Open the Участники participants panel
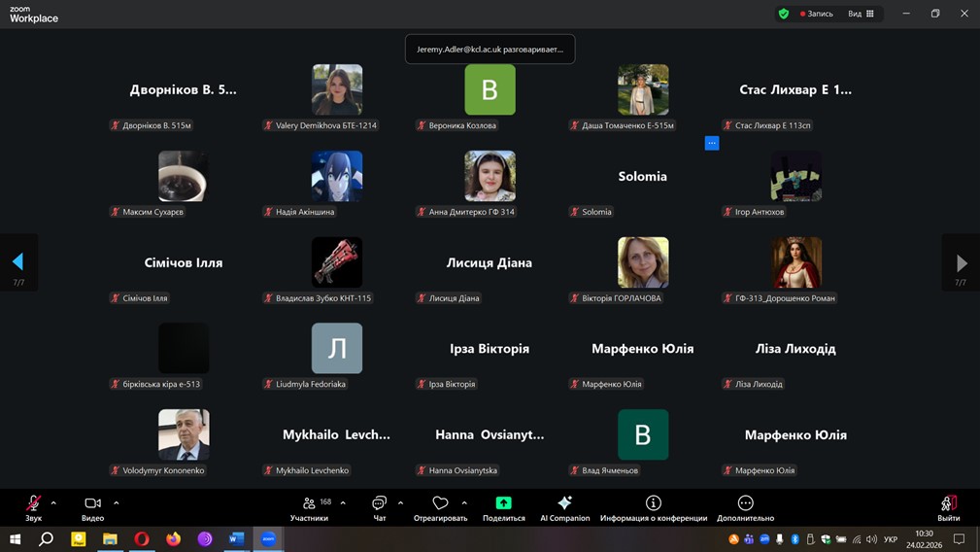This screenshot has height=552, width=980. point(309,503)
